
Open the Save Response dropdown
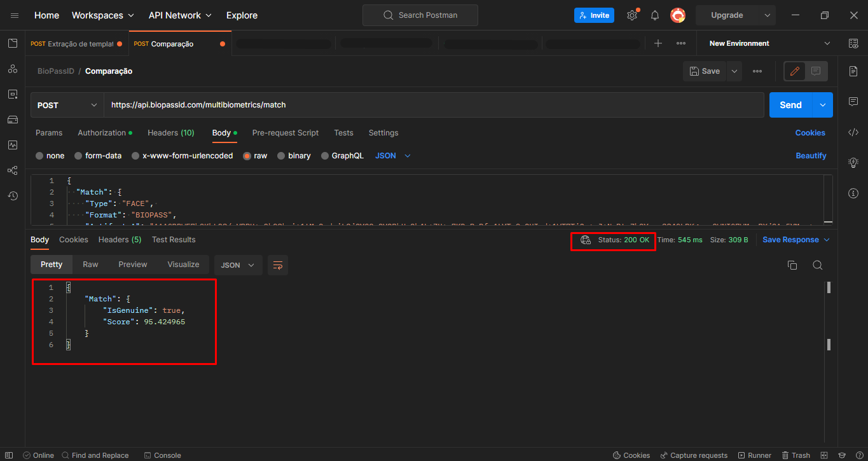(x=796, y=240)
